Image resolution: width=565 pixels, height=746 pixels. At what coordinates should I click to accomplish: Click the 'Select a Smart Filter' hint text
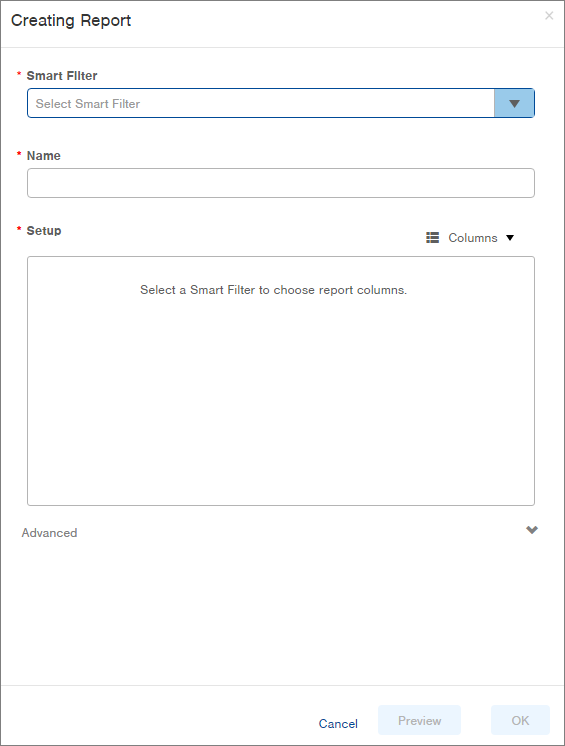point(273,290)
